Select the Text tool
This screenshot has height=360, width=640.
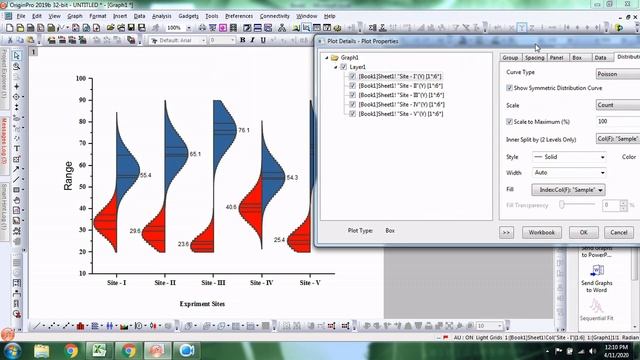pyautogui.click(x=16, y=149)
